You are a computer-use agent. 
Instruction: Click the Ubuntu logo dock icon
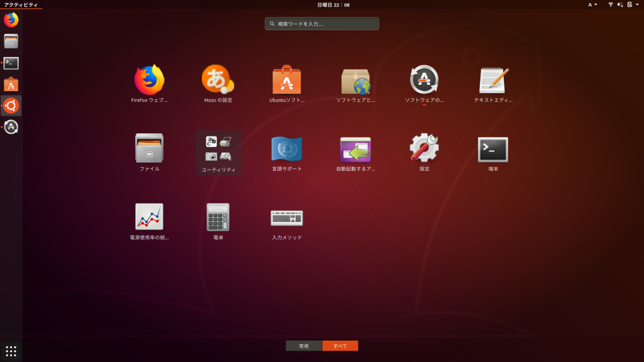11,106
